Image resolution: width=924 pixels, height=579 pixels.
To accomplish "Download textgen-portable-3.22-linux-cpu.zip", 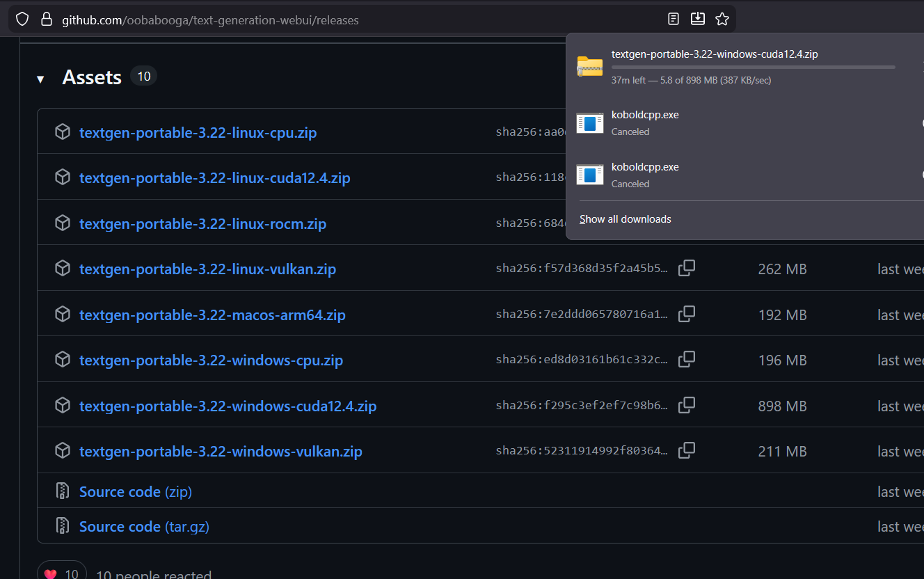I will (x=198, y=132).
